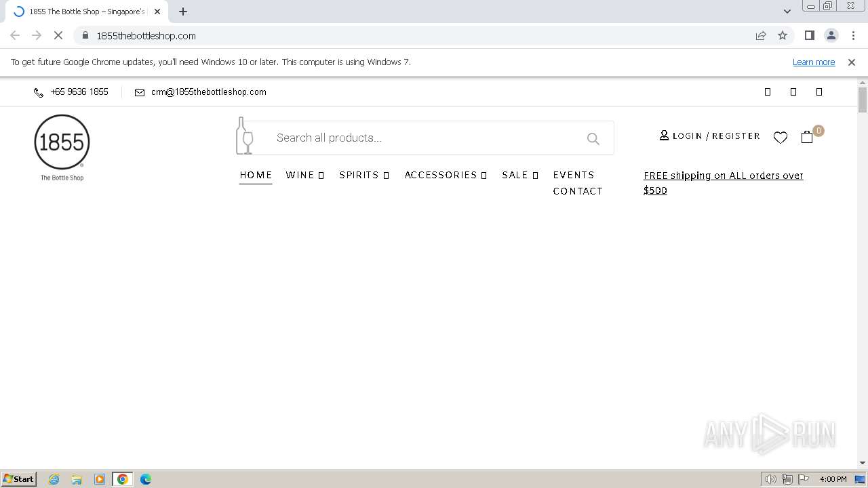The height and width of the screenshot is (488, 868).
Task: Click the show desktop monitor icon
Action: tap(860, 479)
